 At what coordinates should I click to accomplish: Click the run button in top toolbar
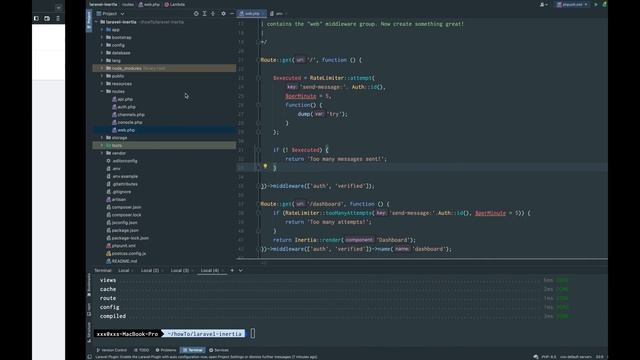pos(596,4)
